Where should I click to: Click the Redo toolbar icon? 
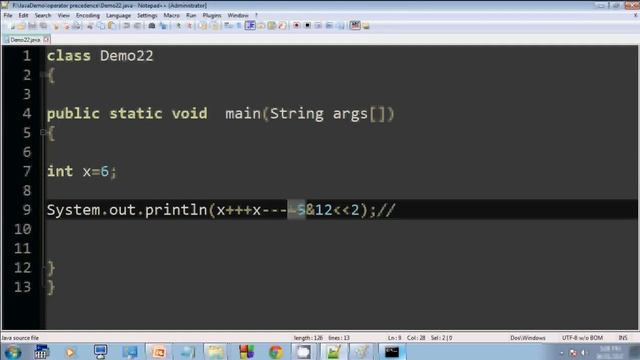(138, 26)
